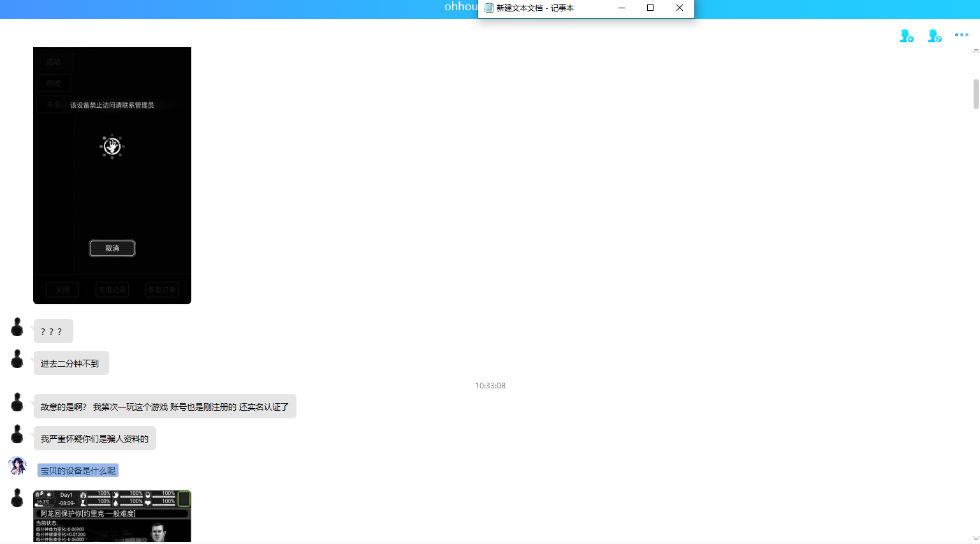
Task: Click the block-user icon at top right
Action: coord(934,36)
